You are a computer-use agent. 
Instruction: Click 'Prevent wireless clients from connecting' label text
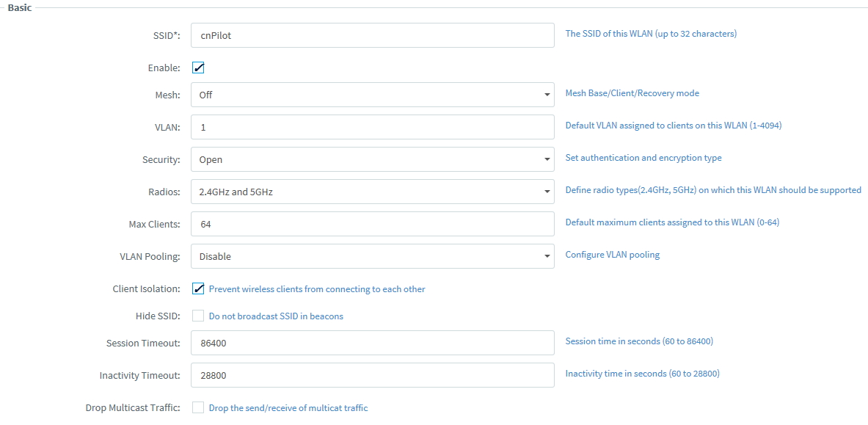click(317, 289)
